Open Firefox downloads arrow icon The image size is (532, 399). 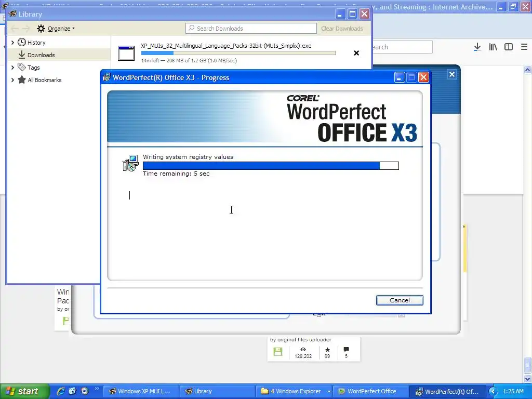[477, 47]
